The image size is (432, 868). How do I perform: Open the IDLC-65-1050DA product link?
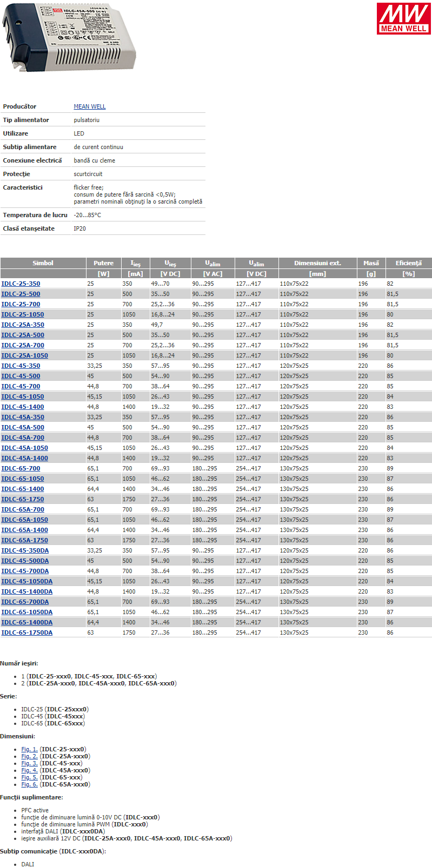[27, 612]
